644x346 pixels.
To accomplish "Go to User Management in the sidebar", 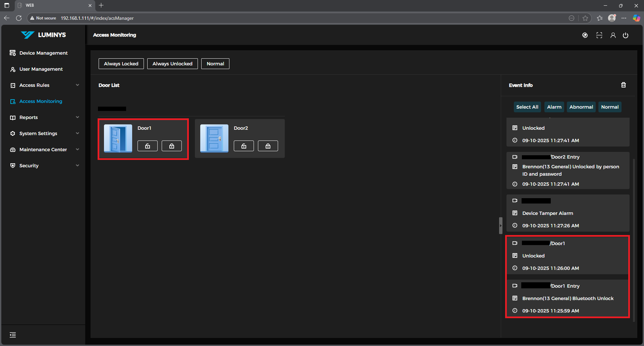I will click(41, 69).
